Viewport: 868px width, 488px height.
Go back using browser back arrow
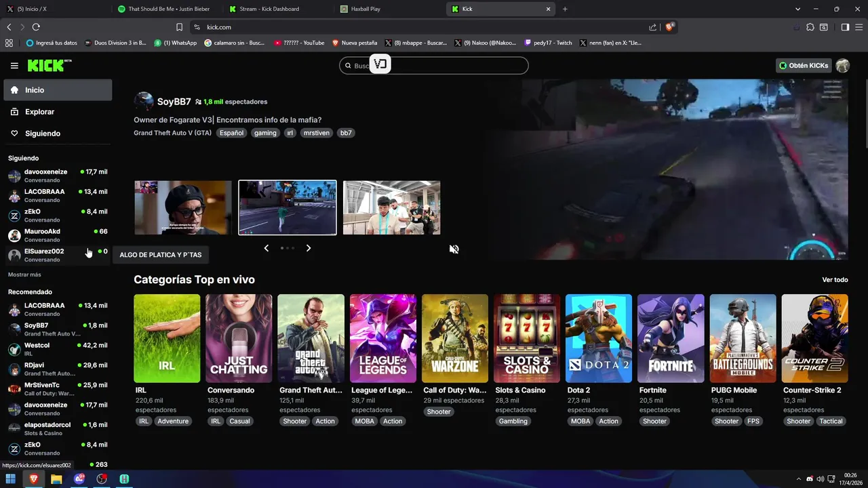point(9,27)
